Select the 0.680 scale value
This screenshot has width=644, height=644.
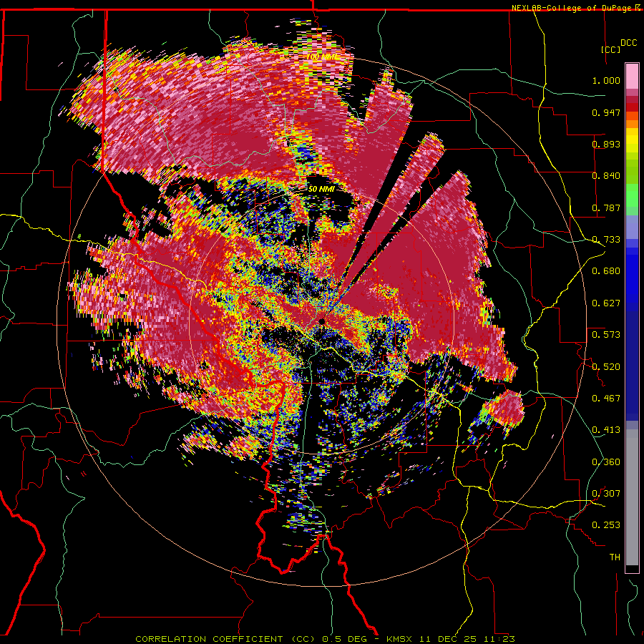606,271
